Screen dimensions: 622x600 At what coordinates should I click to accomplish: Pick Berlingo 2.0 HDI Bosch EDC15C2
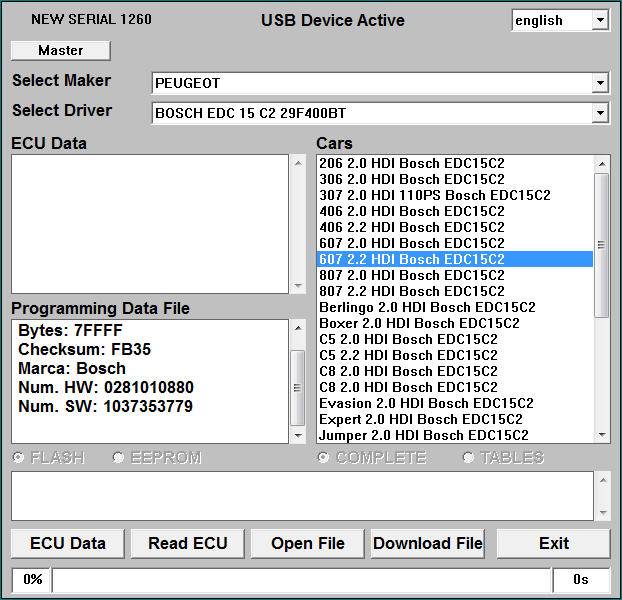coord(427,307)
